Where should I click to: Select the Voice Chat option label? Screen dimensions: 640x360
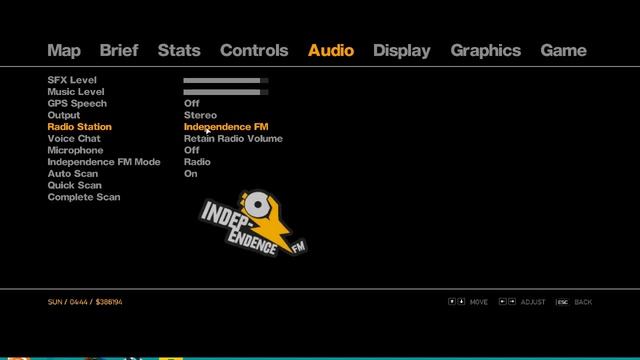pos(74,139)
